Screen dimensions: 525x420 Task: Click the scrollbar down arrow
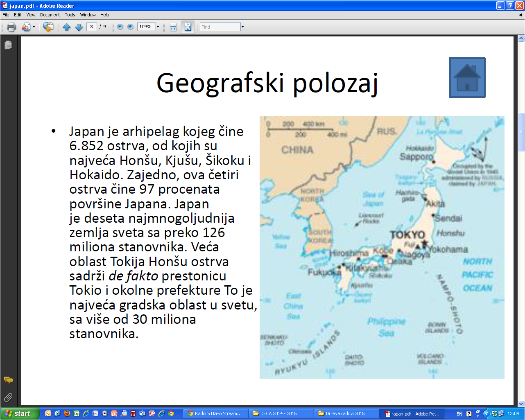(521, 404)
